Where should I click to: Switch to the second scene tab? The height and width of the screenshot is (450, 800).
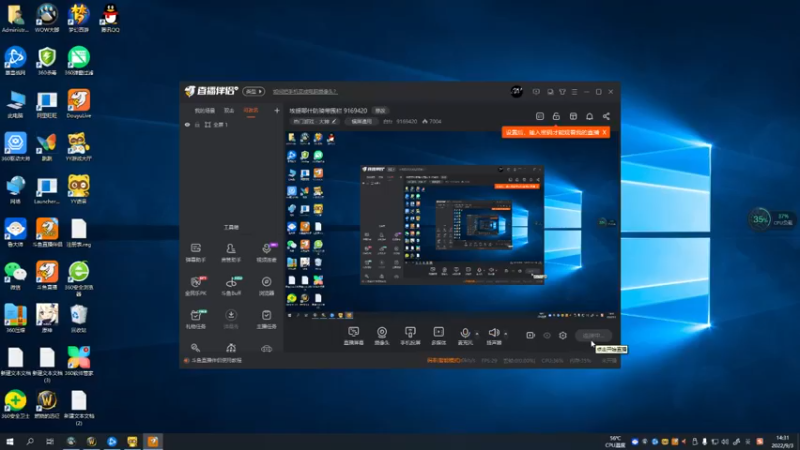click(229, 110)
